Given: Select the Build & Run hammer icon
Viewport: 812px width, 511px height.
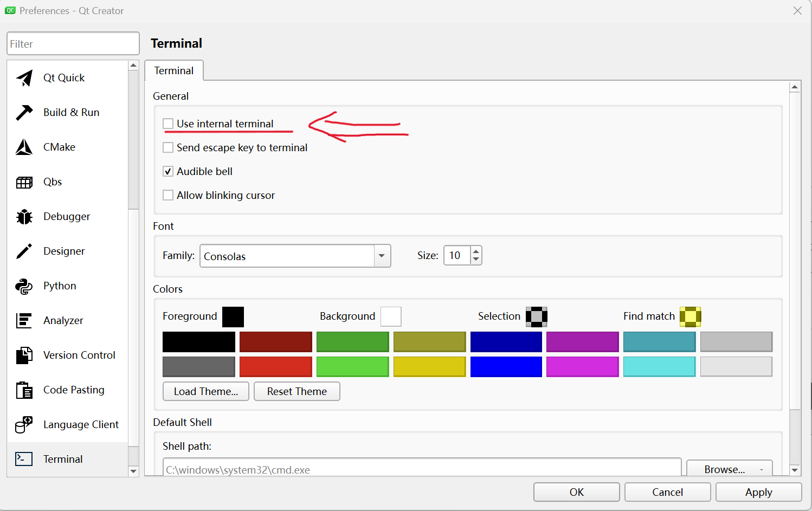Looking at the screenshot, I should point(24,113).
